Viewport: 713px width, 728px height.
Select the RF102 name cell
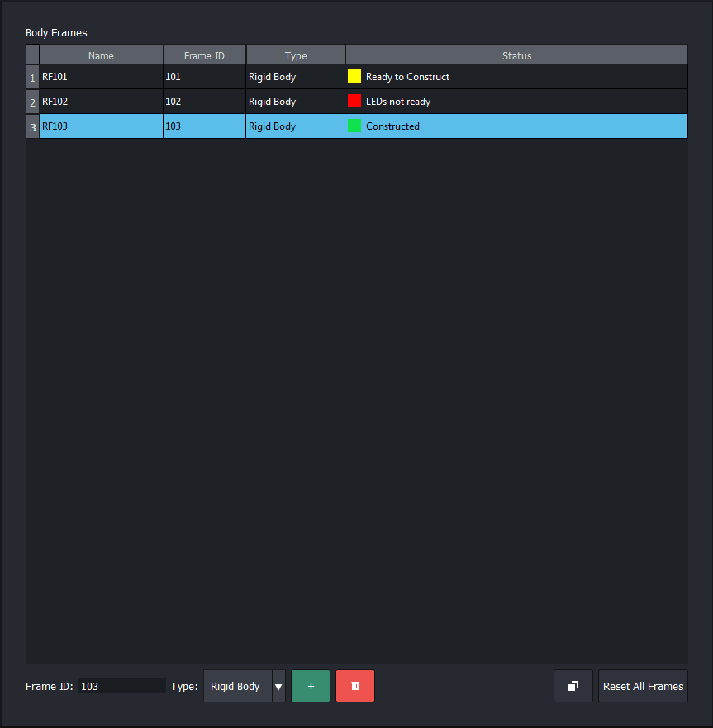click(x=101, y=102)
